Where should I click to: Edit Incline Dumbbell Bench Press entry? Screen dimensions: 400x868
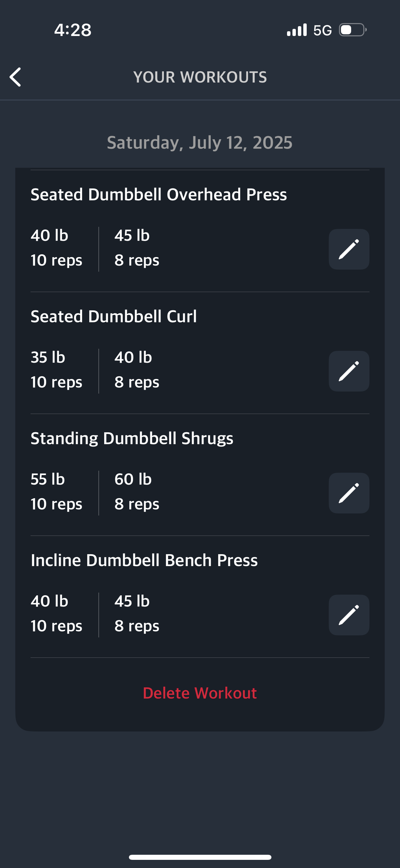click(349, 615)
